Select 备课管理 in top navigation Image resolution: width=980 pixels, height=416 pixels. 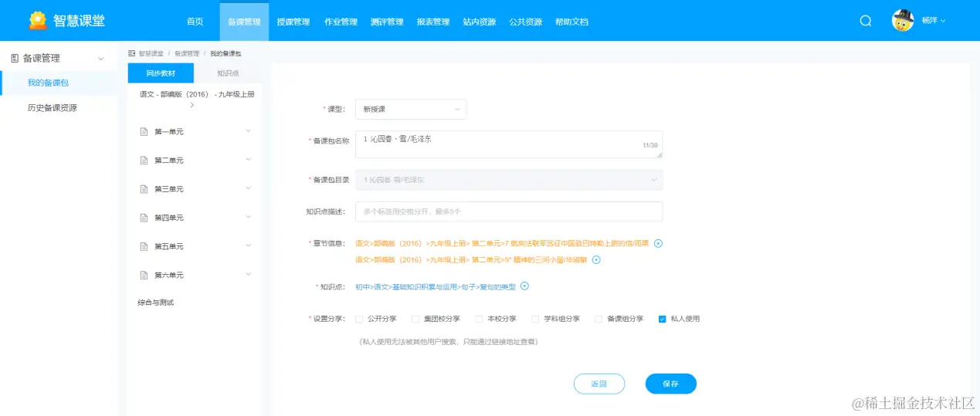pos(244,22)
